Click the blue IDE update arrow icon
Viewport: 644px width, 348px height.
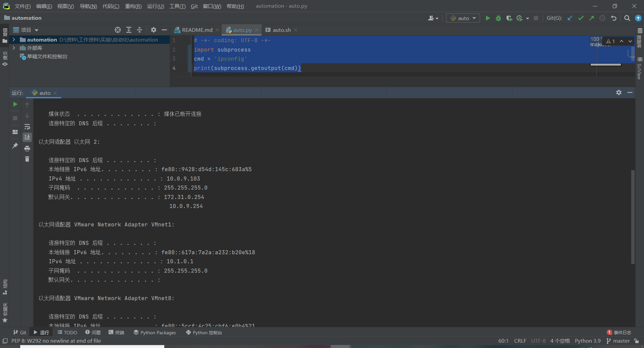[x=638, y=18]
